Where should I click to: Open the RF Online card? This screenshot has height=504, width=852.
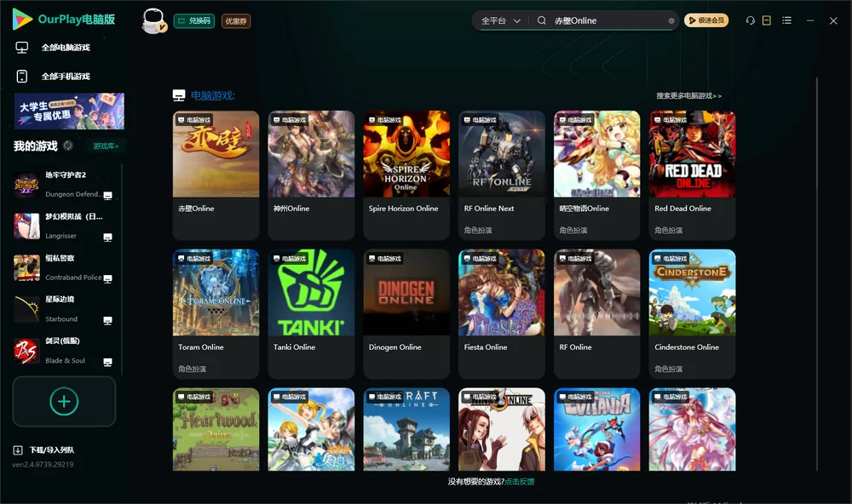click(x=596, y=313)
